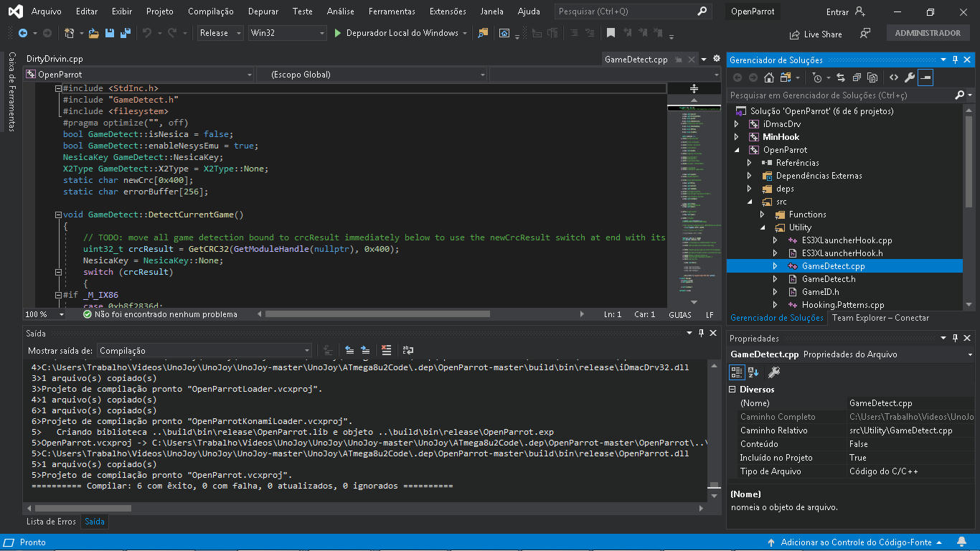Open the Arquivo menu
980x551 pixels.
pos(47,11)
